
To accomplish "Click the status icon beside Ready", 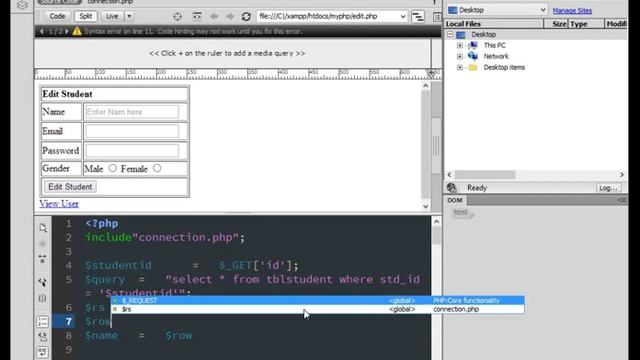I will coord(451,188).
